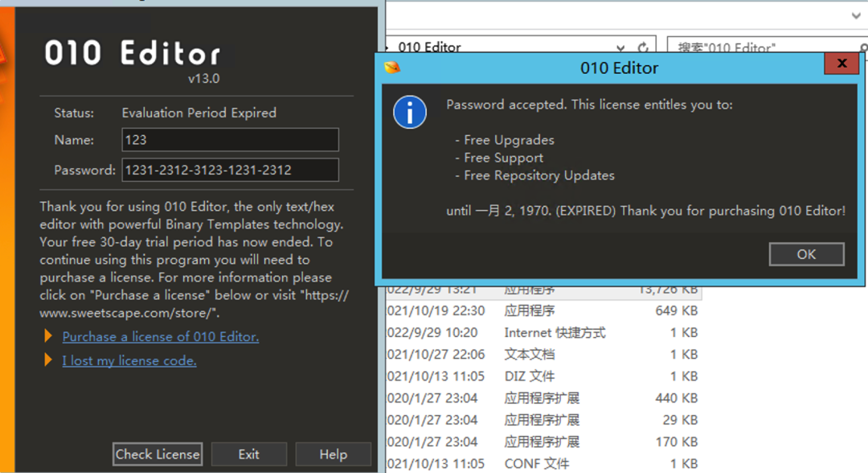The height and width of the screenshot is (473, 868).
Task: Close the 010 Editor message dialog
Action: click(841, 63)
